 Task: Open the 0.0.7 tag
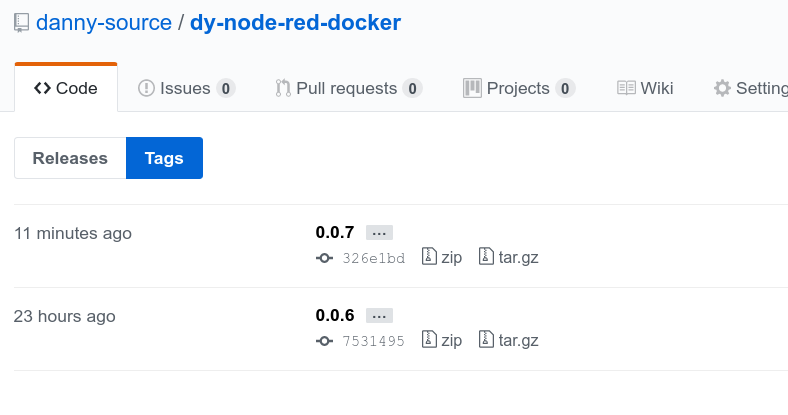335,233
